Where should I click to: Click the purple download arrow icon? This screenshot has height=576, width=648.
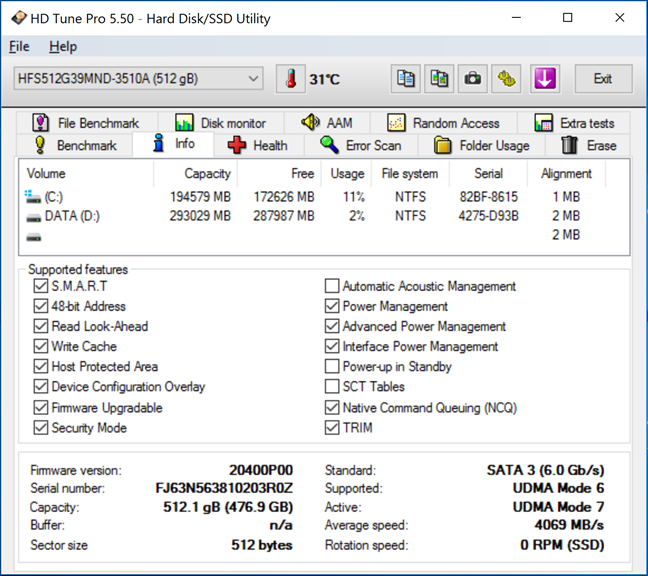(x=545, y=79)
